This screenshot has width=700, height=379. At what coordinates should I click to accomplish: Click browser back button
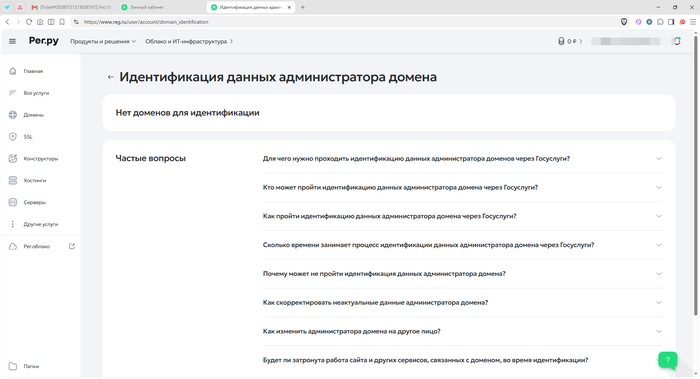[7, 22]
